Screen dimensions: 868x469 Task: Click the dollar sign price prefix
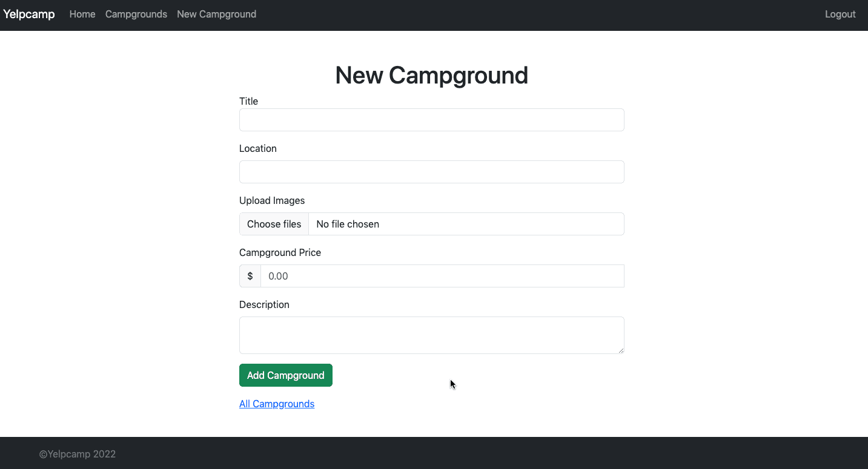coord(250,276)
